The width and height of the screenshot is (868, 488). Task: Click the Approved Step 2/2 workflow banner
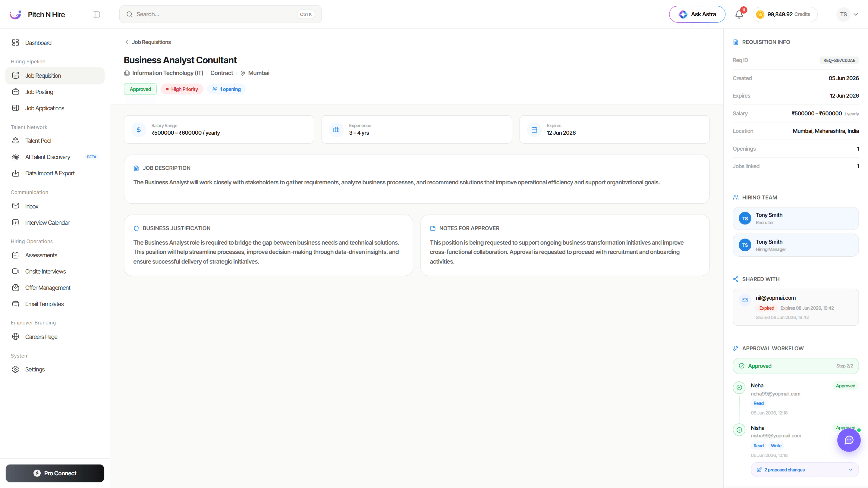796,366
